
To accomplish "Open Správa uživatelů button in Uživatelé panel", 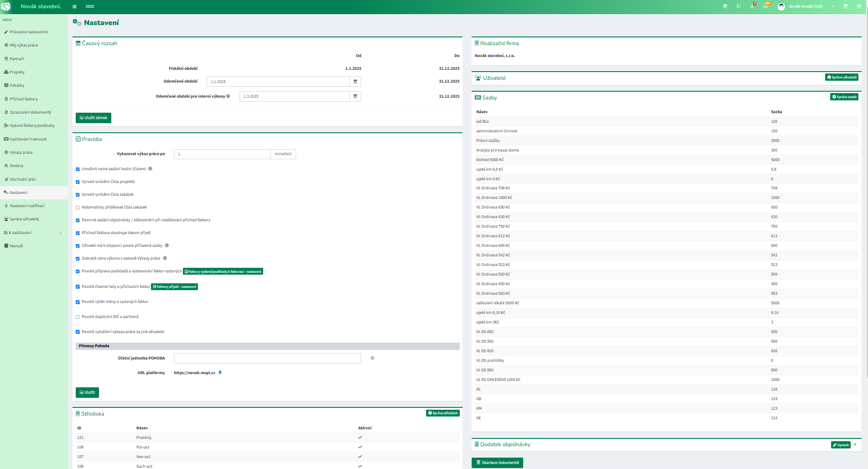I will coord(842,78).
